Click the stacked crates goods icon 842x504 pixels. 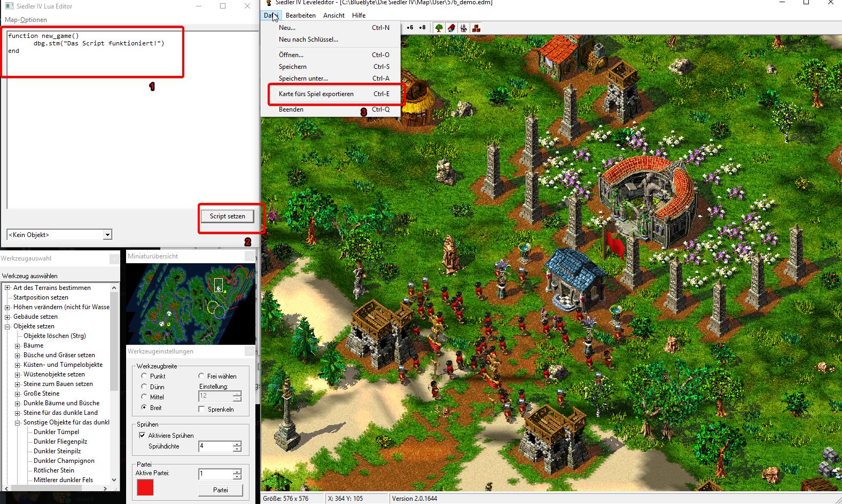click(x=476, y=28)
